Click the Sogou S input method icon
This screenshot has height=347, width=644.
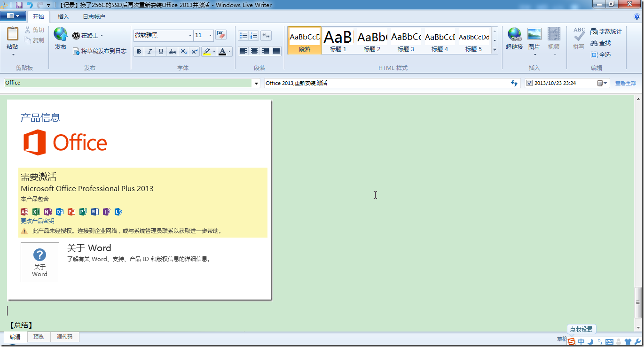click(571, 341)
